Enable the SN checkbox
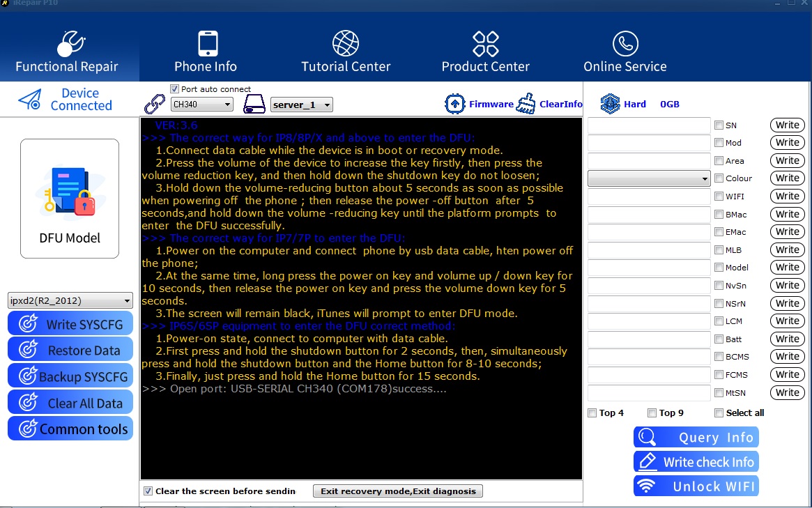The image size is (812, 508). 719,125
